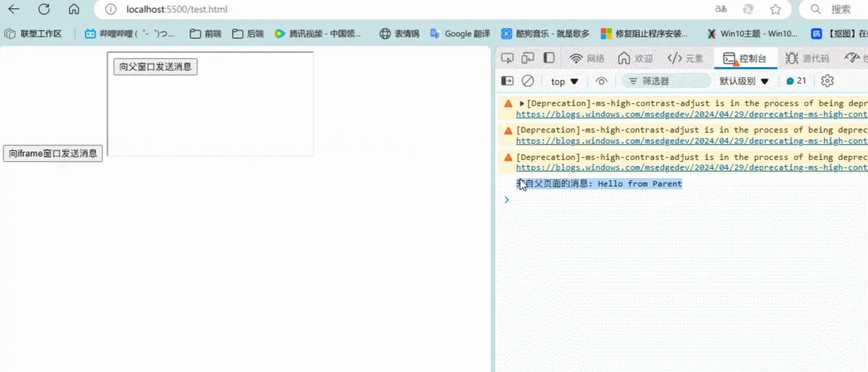Click the 向iframe窗口发送消息 button
Viewport: 868px width, 372px height.
53,154
